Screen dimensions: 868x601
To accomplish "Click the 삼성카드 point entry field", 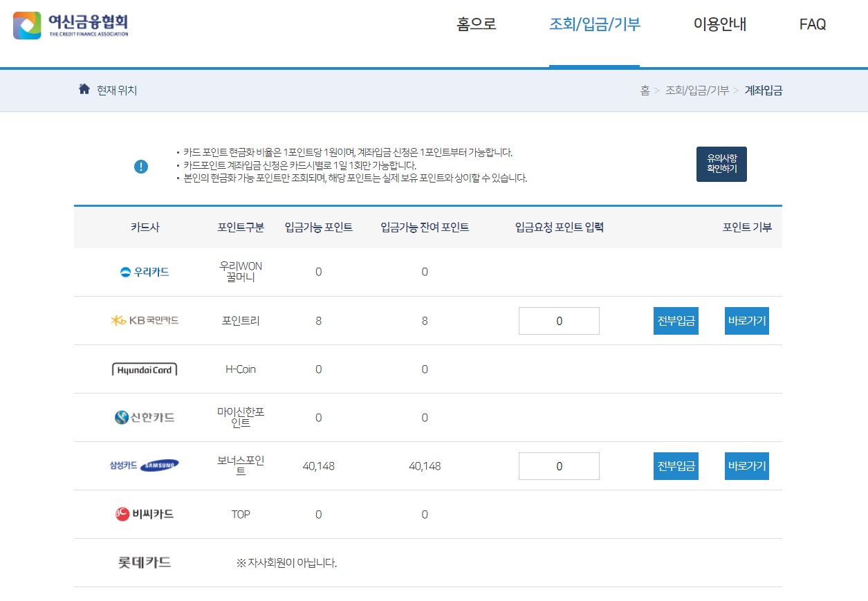I will (x=559, y=465).
